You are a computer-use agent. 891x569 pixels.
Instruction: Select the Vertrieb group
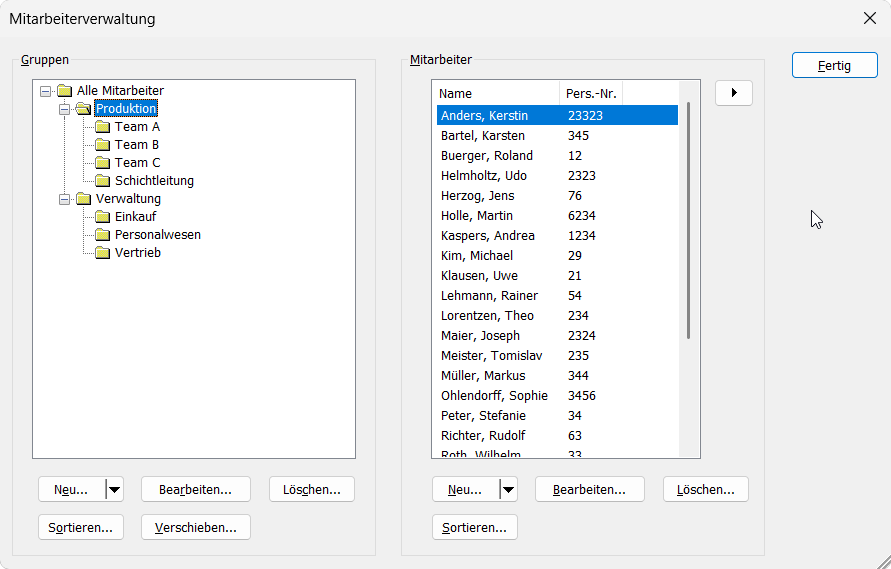(138, 253)
